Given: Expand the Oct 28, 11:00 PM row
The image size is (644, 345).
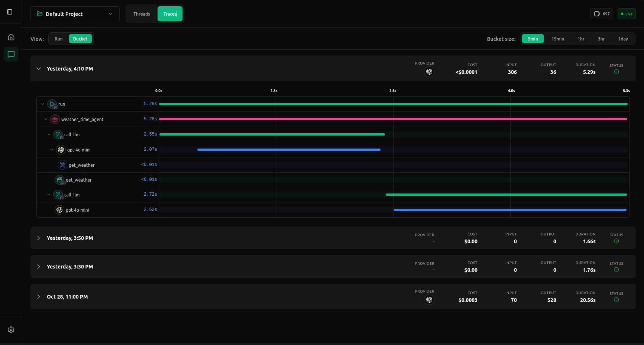Looking at the screenshot, I should (x=39, y=297).
